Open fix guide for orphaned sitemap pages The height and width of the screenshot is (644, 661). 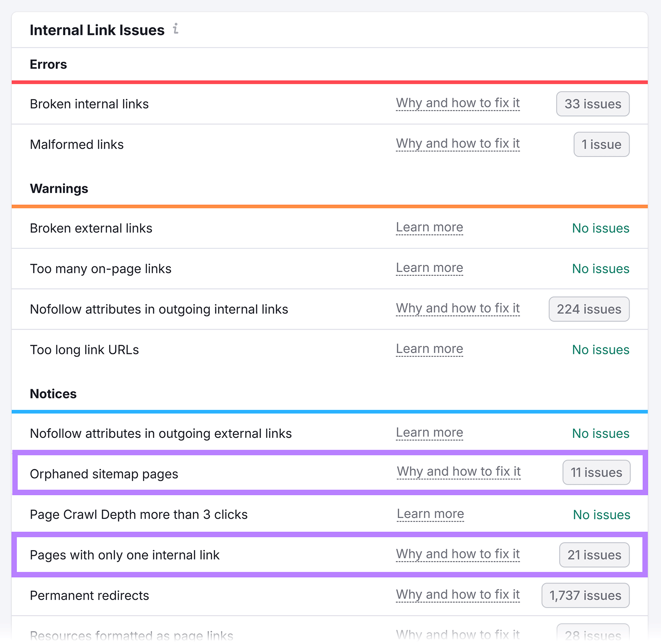click(x=458, y=471)
